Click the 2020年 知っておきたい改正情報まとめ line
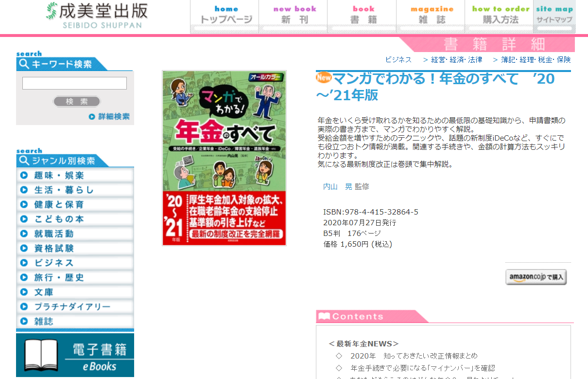Image resolution: width=588 pixels, height=379 pixels. (414, 356)
